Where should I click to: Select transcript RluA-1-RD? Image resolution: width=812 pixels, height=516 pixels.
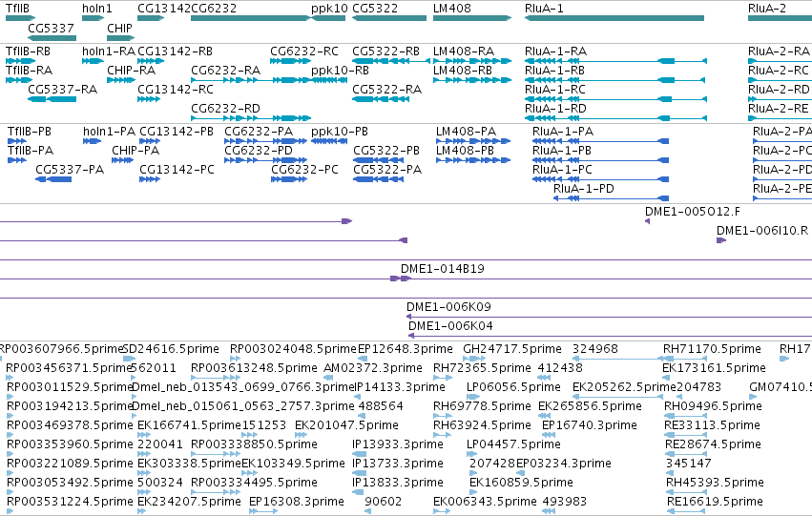click(615, 118)
